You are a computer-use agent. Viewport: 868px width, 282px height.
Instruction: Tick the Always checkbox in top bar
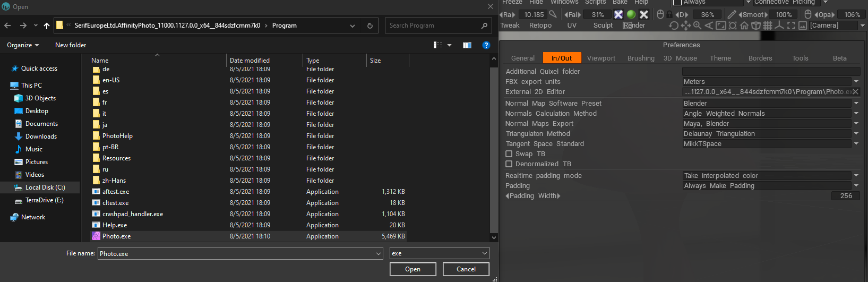[x=677, y=3]
